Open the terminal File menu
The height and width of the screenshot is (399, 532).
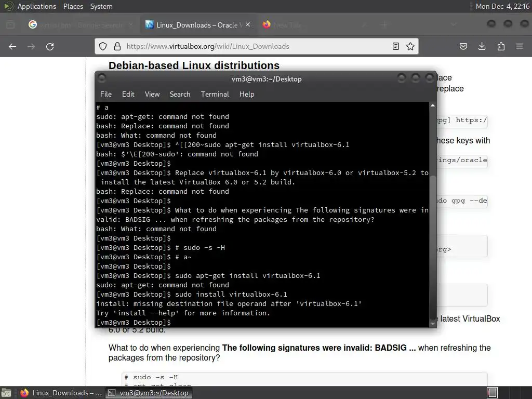pos(106,95)
